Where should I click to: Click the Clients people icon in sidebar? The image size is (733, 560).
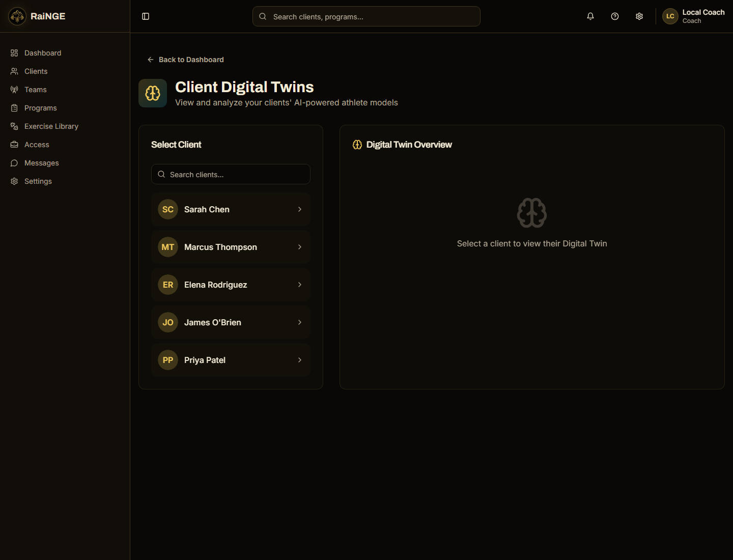(x=14, y=71)
